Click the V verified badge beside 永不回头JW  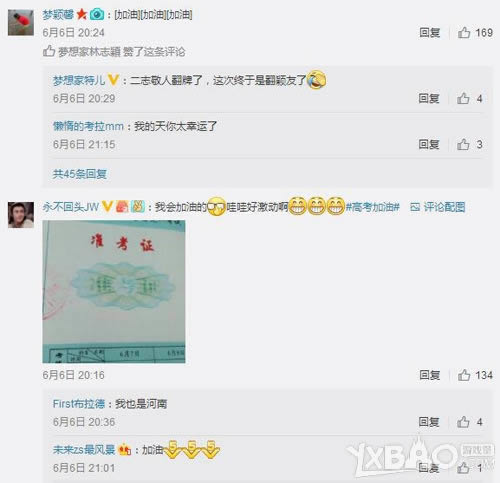(x=107, y=207)
